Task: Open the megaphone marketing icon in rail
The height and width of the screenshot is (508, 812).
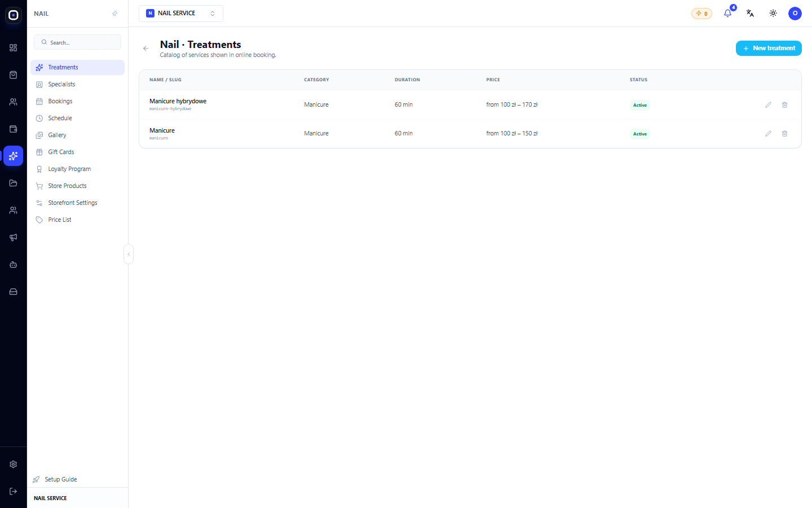Action: point(13,238)
